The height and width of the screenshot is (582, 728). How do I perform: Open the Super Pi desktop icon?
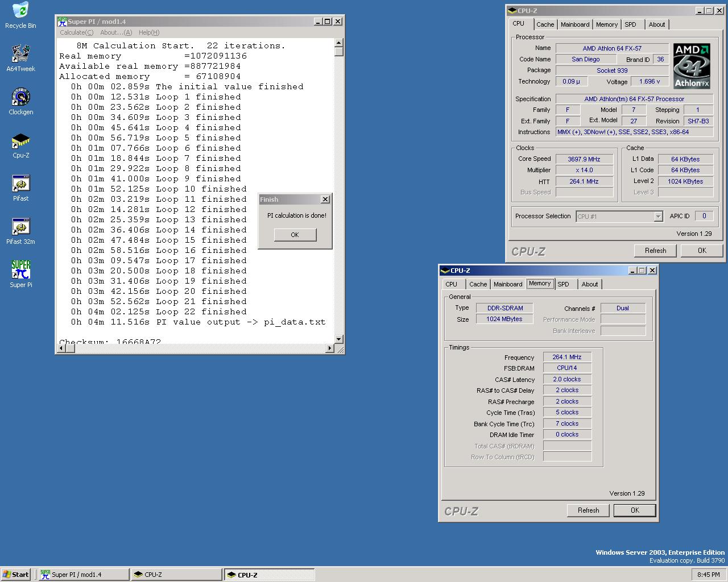(20, 274)
